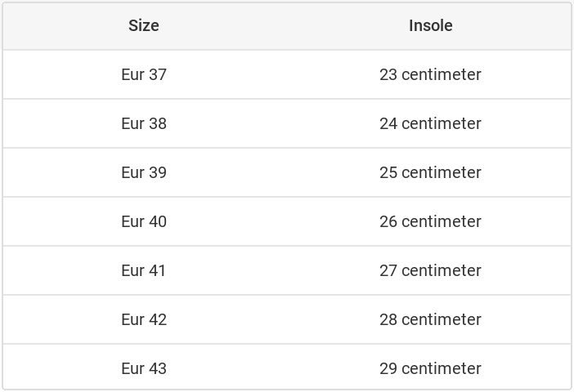The height and width of the screenshot is (392, 574).
Task: Select the Eur 42 size cell
Action: [x=144, y=319]
